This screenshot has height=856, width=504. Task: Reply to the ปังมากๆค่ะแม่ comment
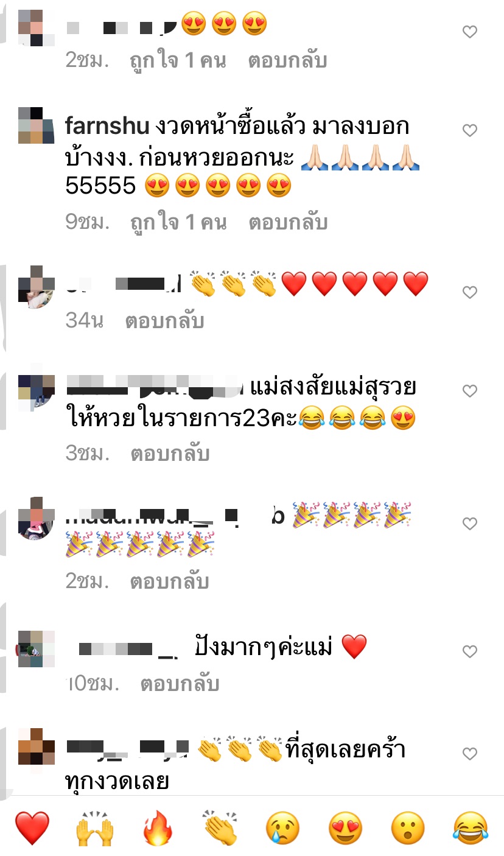pyautogui.click(x=180, y=684)
